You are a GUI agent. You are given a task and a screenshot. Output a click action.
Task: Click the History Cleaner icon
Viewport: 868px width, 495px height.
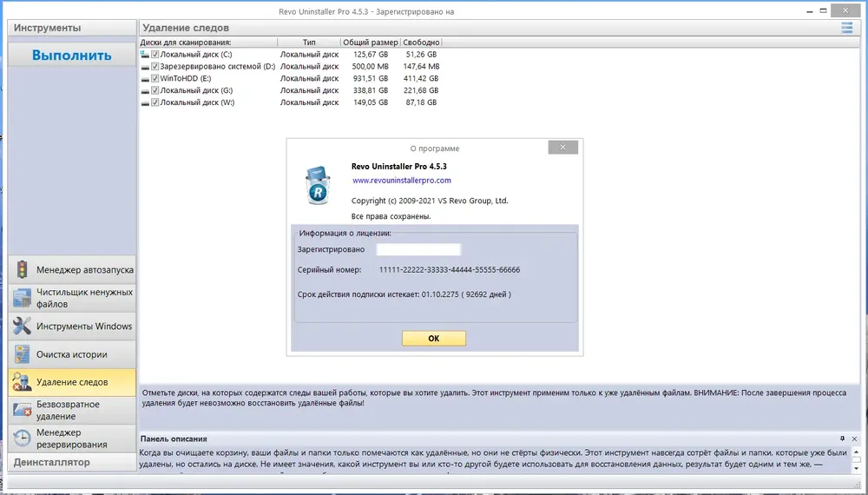click(23, 354)
